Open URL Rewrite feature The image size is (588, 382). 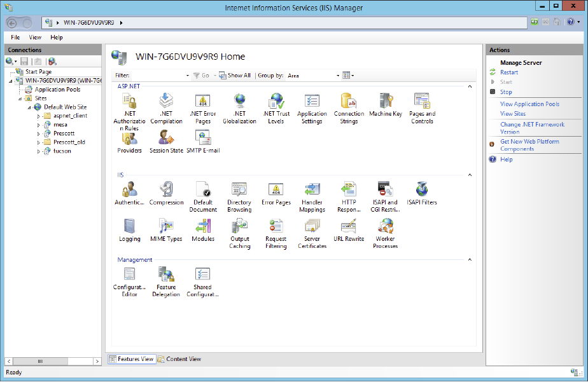[x=349, y=230]
